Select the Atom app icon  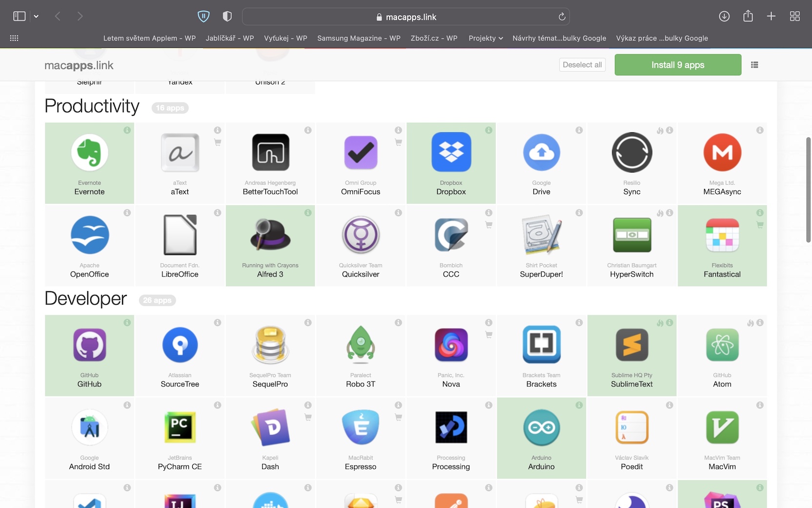click(x=722, y=345)
